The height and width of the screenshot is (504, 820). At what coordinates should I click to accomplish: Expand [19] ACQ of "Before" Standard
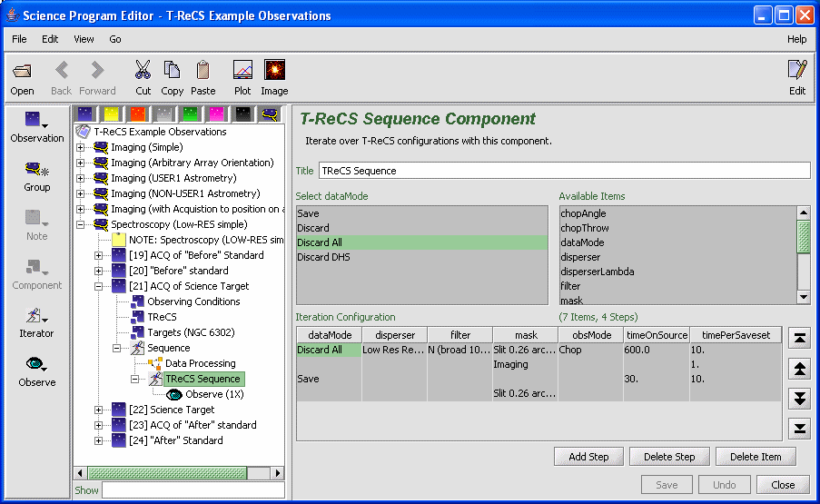98,255
